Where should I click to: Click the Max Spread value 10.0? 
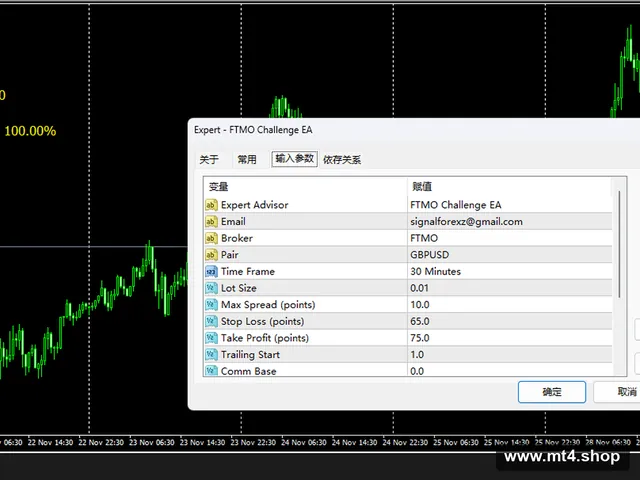[420, 305]
